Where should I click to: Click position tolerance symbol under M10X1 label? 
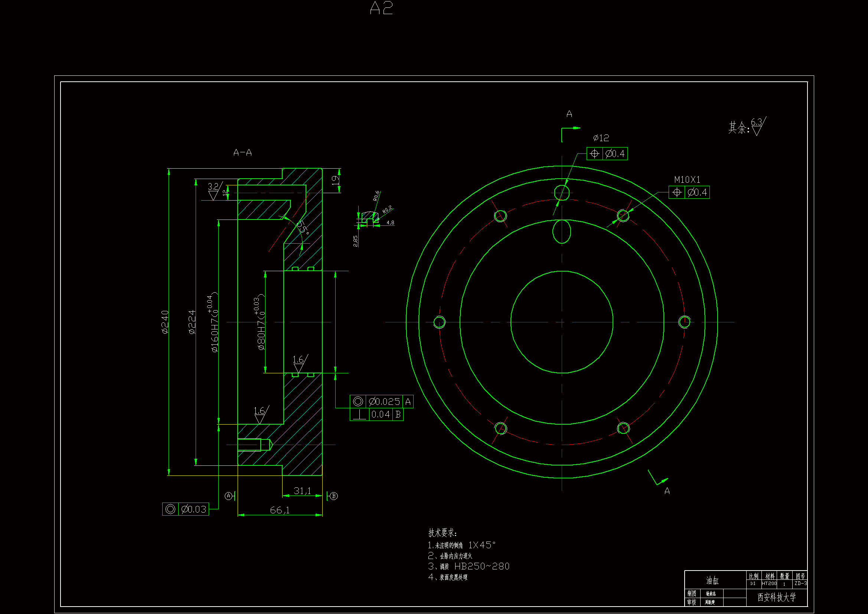point(676,192)
